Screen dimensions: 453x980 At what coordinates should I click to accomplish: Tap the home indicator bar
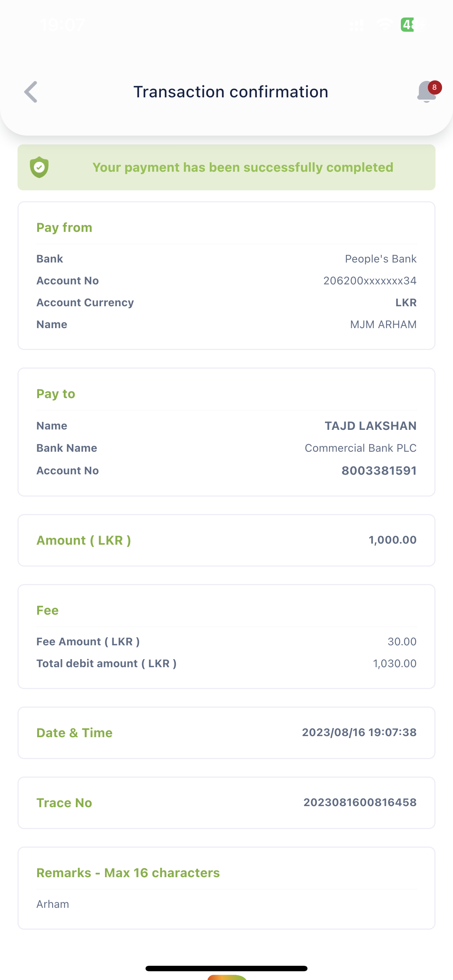226,968
